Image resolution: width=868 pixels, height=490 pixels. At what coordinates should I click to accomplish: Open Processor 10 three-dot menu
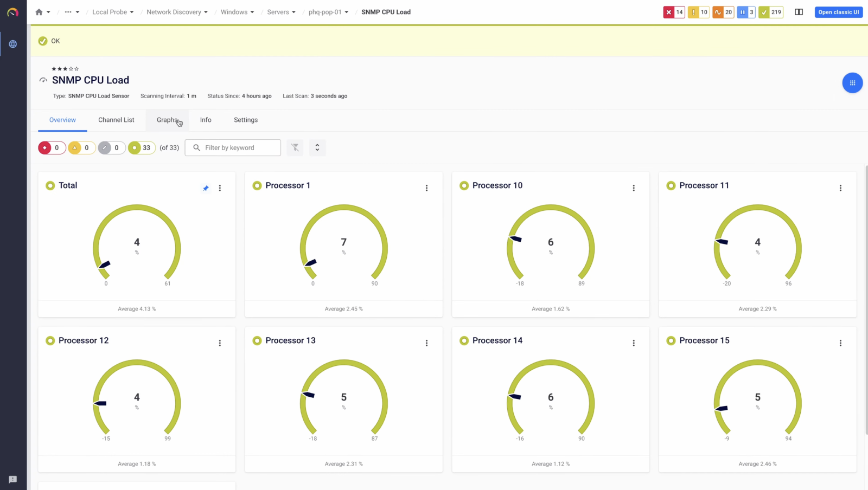coord(634,188)
